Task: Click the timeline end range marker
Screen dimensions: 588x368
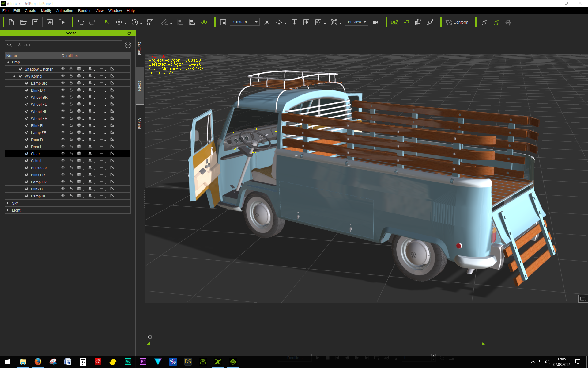Action: point(483,343)
